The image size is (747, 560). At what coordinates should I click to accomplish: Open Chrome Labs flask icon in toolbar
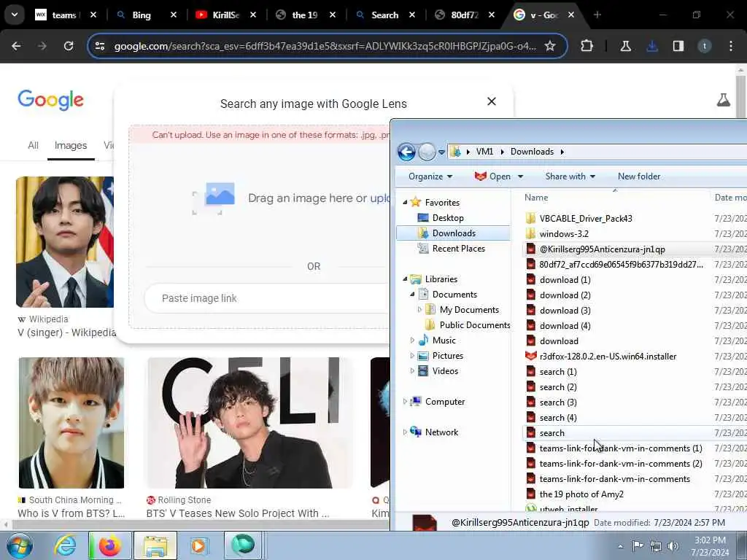[x=625, y=46]
